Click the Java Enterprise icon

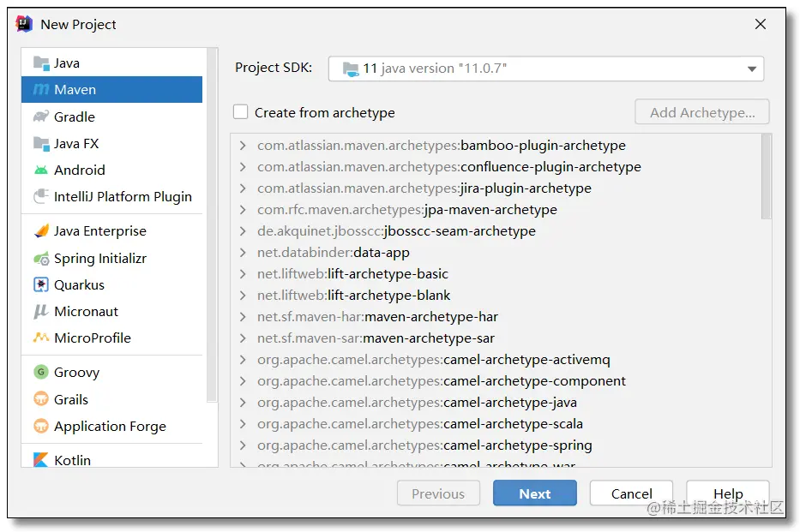tap(41, 231)
